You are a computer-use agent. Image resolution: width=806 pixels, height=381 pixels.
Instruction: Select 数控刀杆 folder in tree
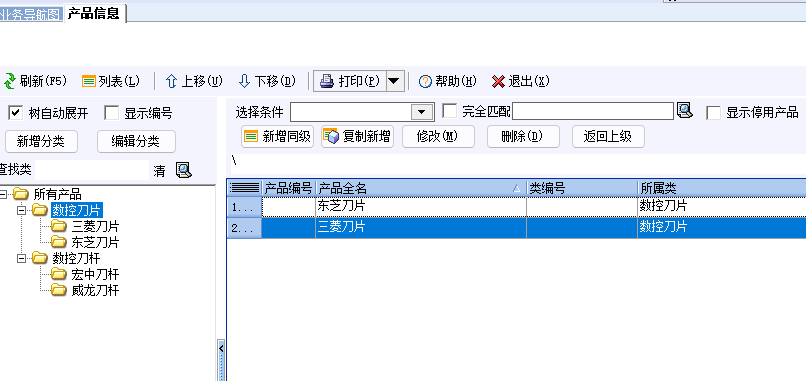click(x=76, y=258)
